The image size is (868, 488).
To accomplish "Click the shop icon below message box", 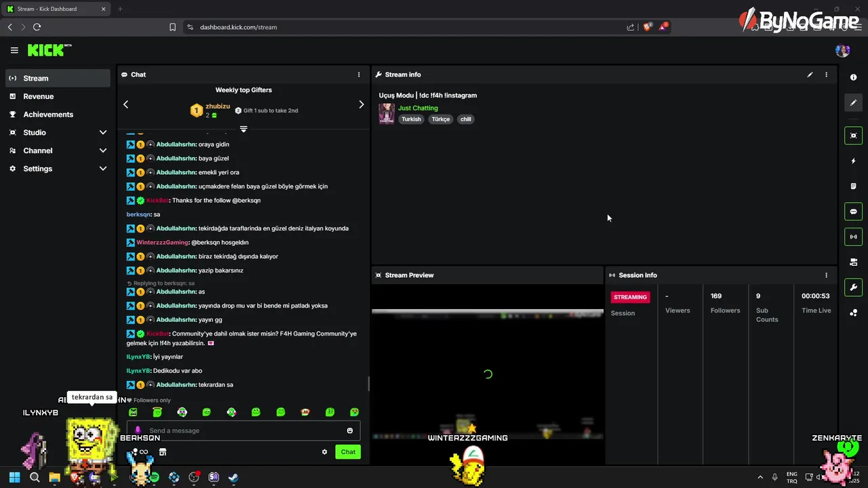I will (162, 452).
